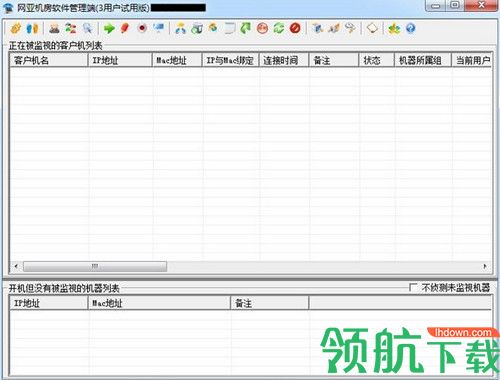Click the green refresh arrows icon
This screenshot has height=380, width=500.
click(279, 28)
